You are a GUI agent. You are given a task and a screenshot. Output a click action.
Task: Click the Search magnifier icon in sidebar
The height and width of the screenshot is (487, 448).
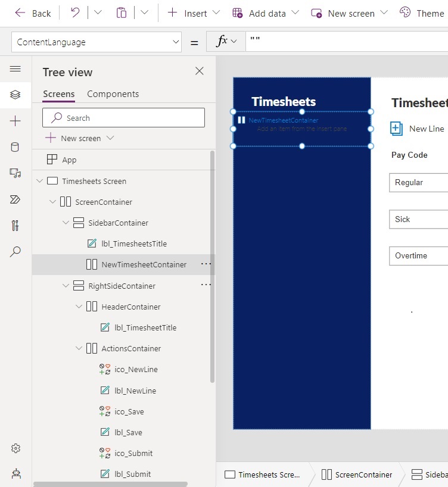click(x=15, y=252)
